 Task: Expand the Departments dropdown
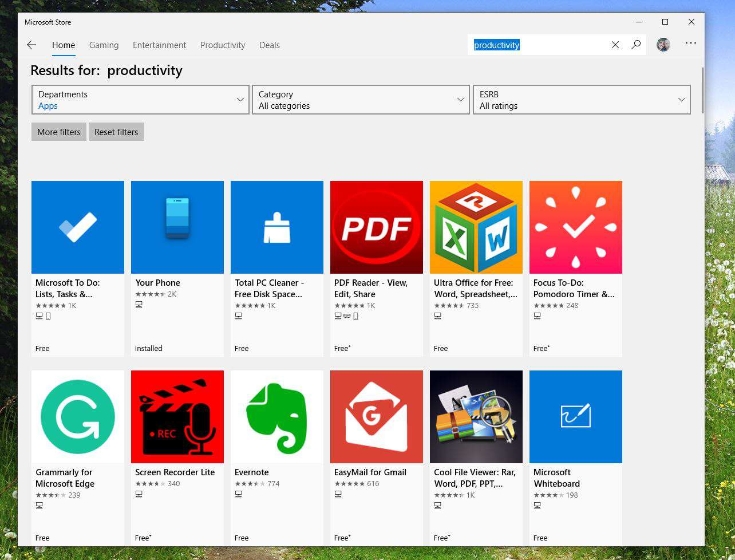[141, 100]
